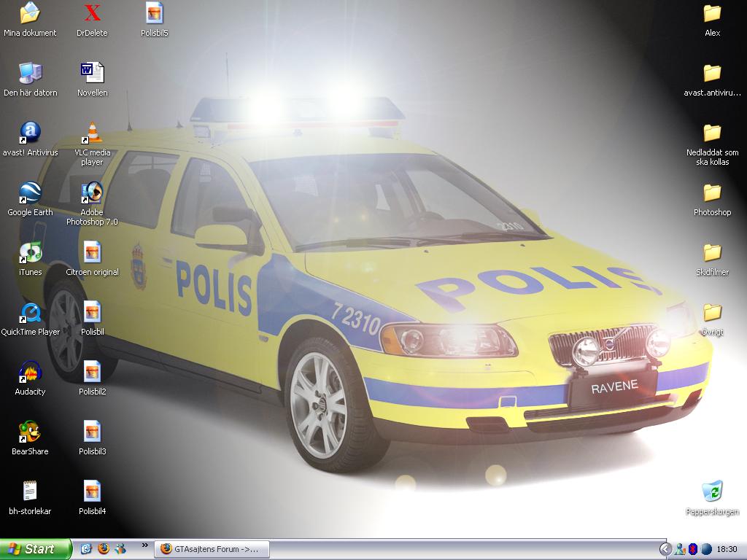747x560 pixels.
Task: Launch Firefox from Quick Launch bar
Action: tap(104, 549)
